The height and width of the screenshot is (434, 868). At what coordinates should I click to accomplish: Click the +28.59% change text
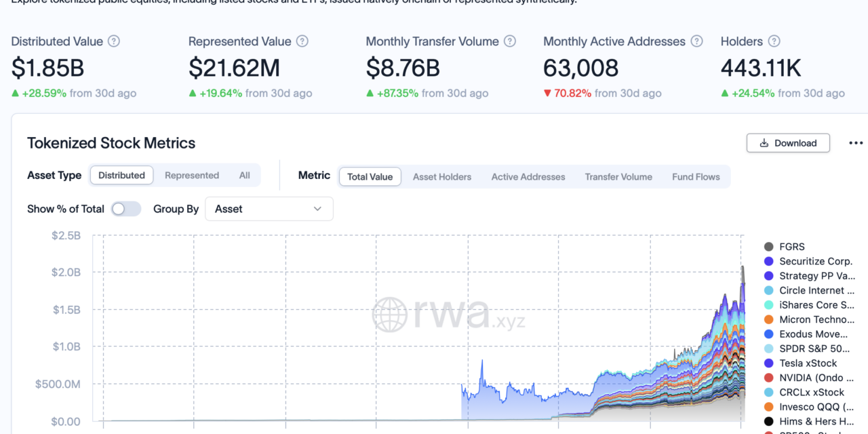pos(44,93)
